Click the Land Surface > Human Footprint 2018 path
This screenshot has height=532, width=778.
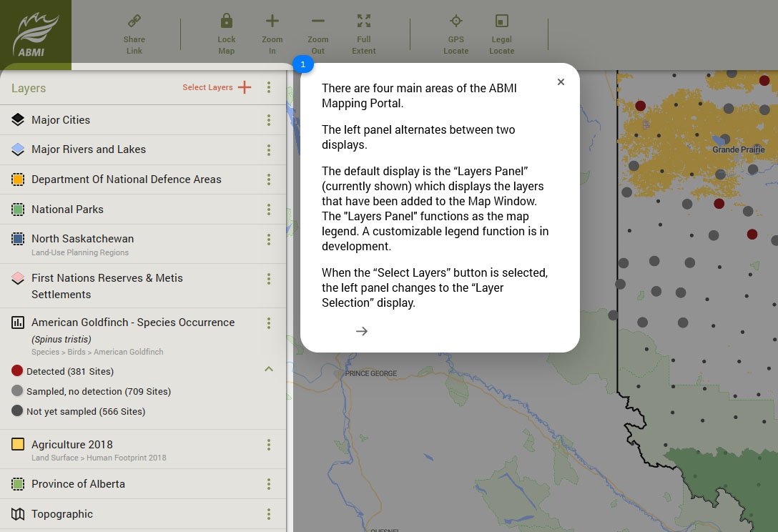pyautogui.click(x=99, y=458)
